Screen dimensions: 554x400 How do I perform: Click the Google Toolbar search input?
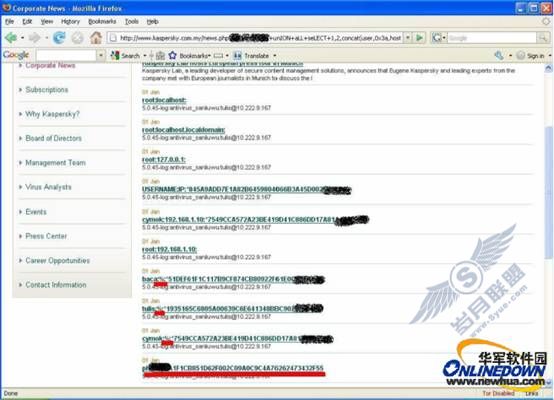click(x=66, y=55)
